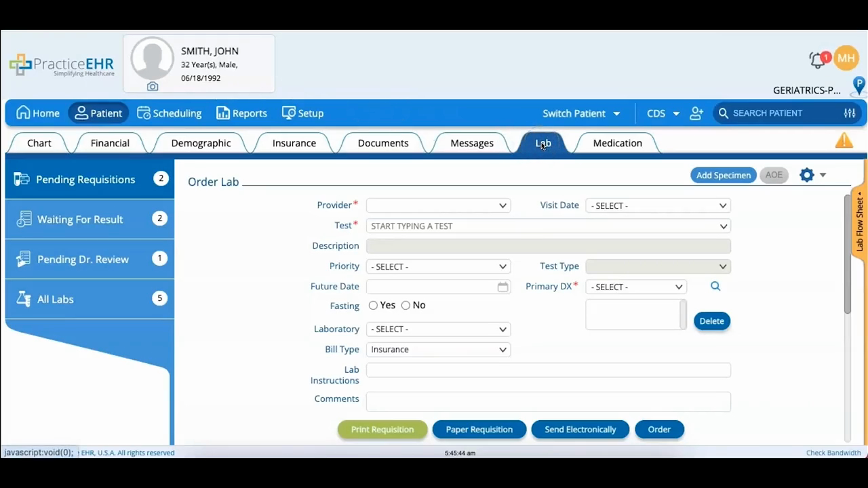This screenshot has width=868, height=488.
Task: Click the Primary DX list box
Action: pos(636,315)
